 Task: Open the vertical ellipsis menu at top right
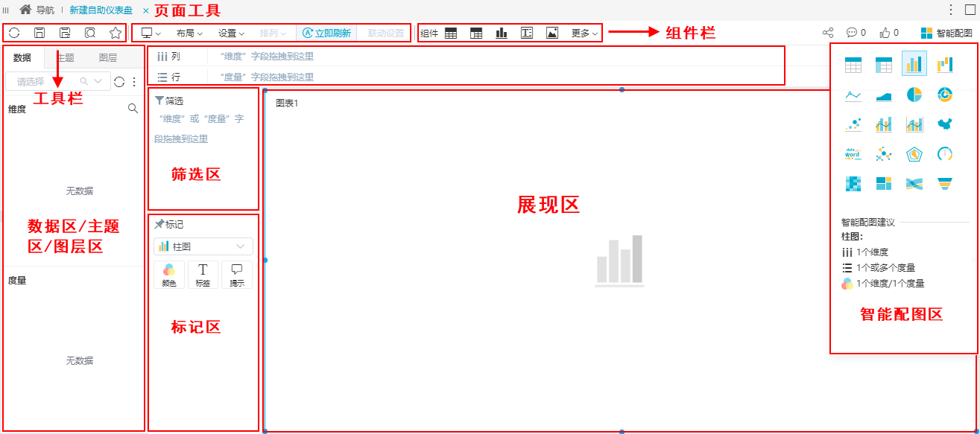(951, 10)
